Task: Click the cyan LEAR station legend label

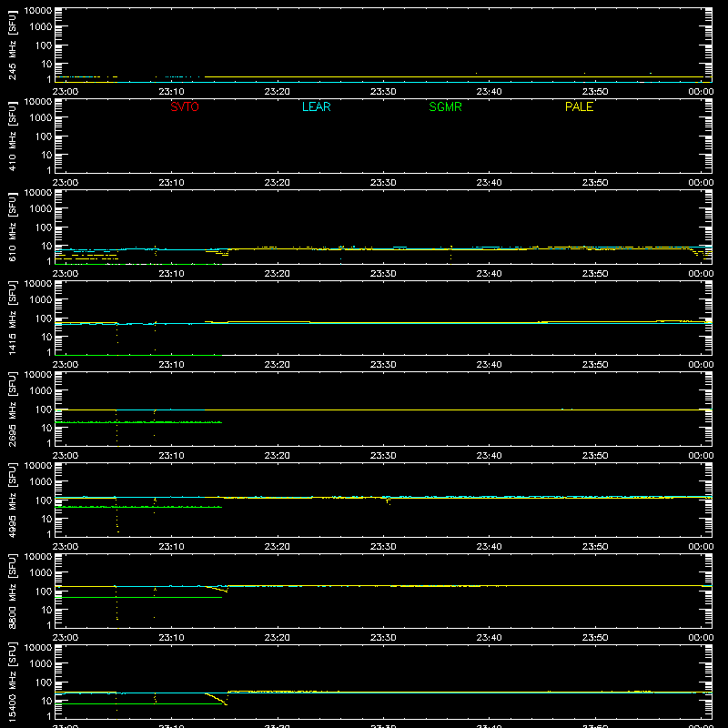Action: click(x=316, y=106)
